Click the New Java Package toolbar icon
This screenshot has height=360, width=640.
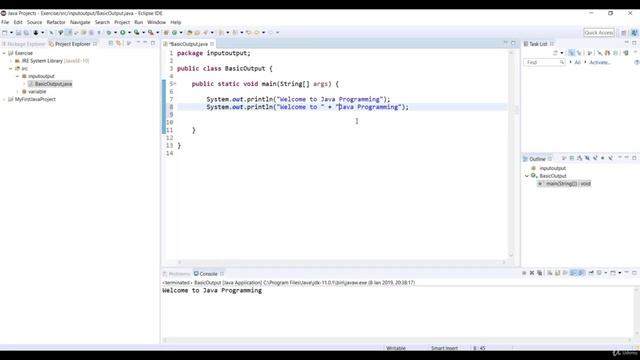(166, 33)
